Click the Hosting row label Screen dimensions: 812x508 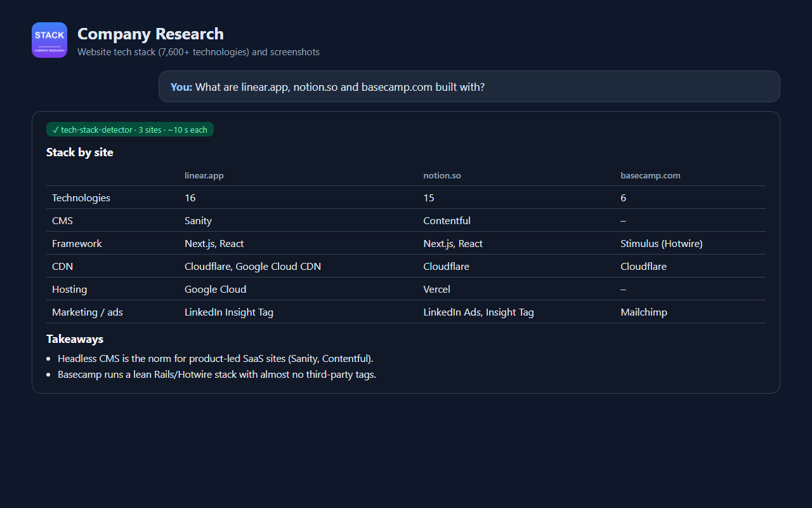[x=69, y=289]
